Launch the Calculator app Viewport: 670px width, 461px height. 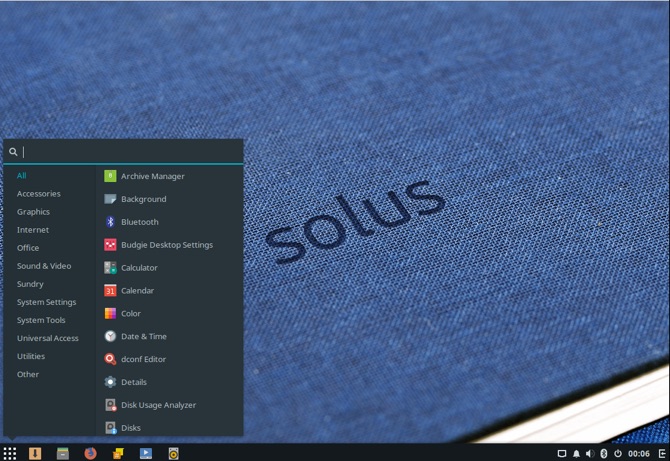coord(139,268)
